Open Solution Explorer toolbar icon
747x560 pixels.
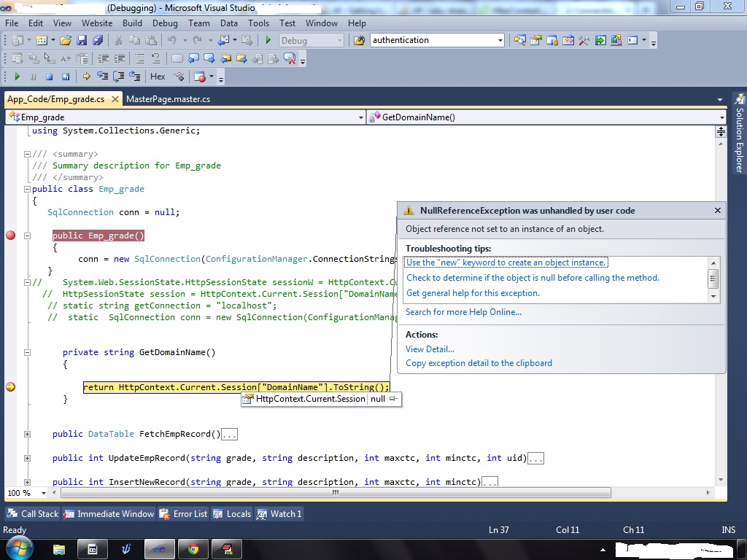[x=519, y=41]
